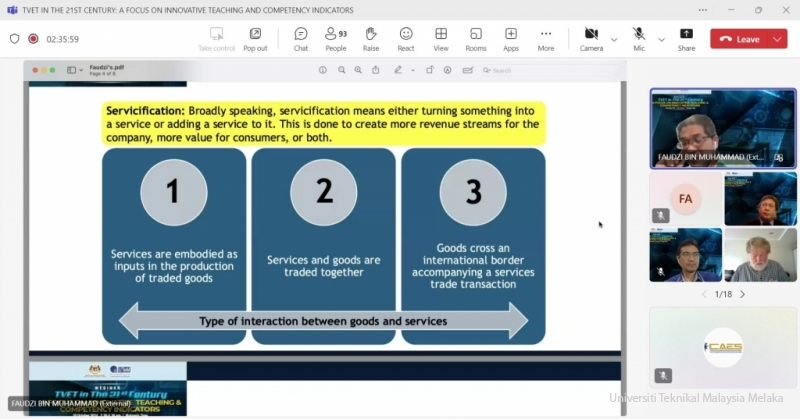Open the View layout menu
800x419 pixels.
[441, 39]
